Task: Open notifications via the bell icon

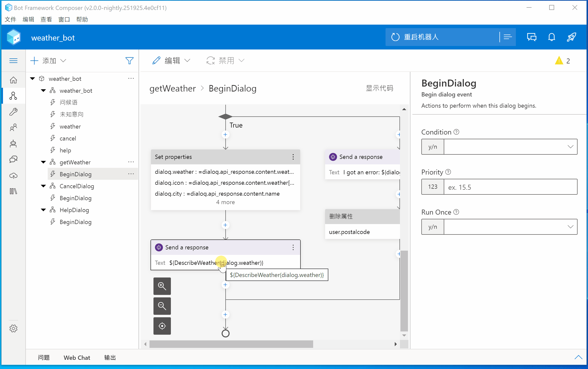Action: point(551,37)
